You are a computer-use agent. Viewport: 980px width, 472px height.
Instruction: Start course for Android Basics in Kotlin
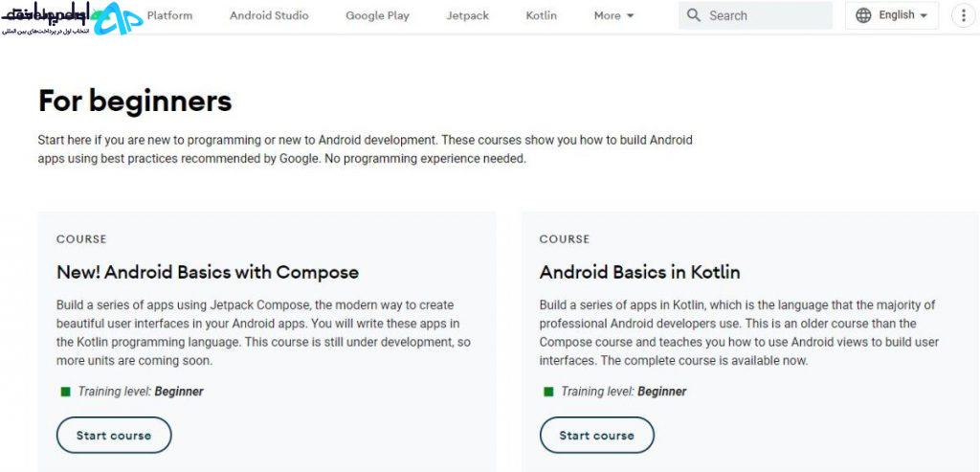point(597,435)
